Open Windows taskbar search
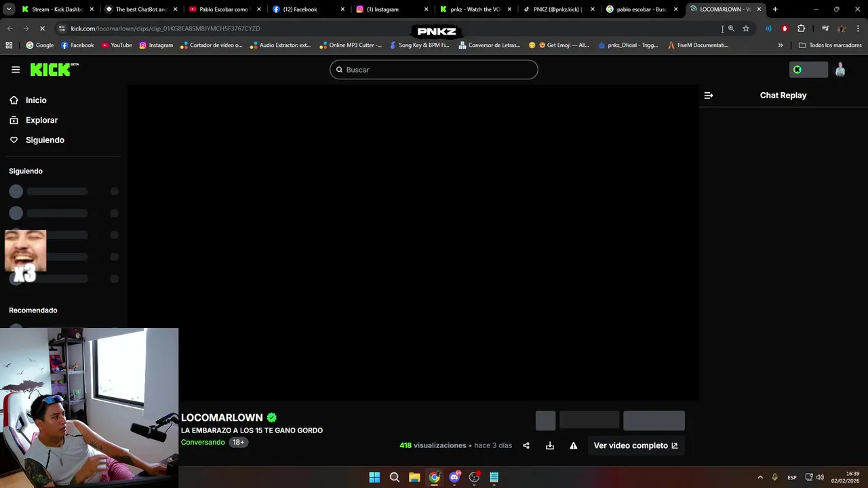Viewport: 868px width, 488px height. pyautogui.click(x=395, y=477)
